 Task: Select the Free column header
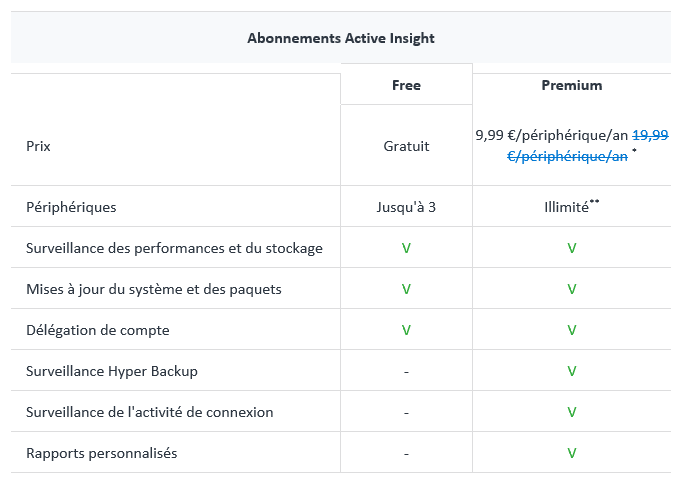[406, 85]
